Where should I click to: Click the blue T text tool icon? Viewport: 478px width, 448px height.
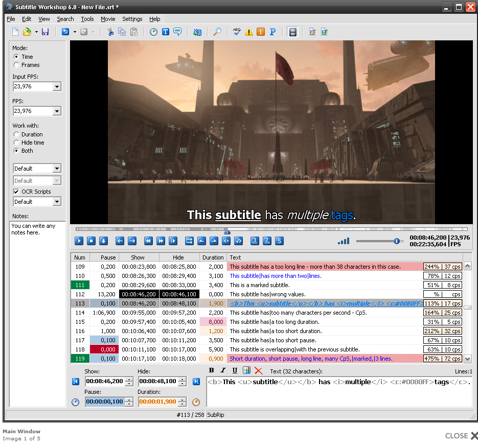(166, 32)
